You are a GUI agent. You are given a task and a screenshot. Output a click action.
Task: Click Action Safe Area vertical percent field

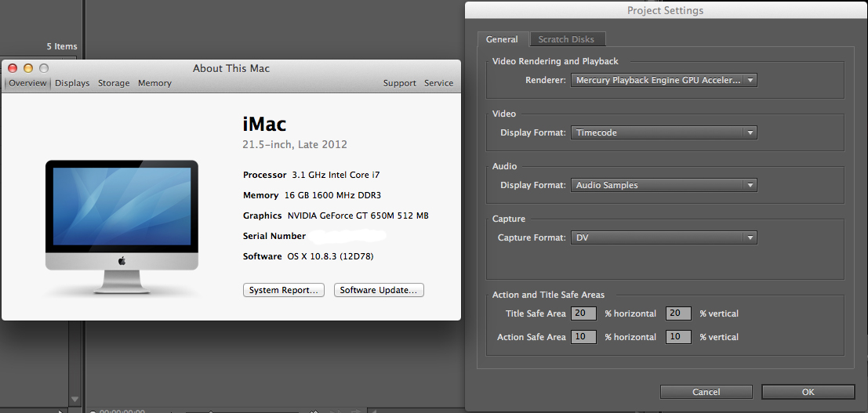[678, 337]
